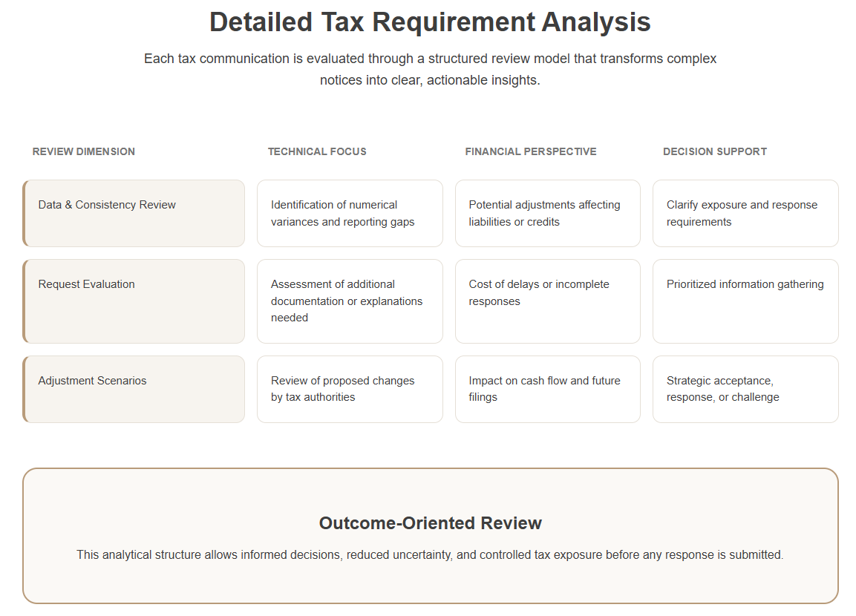Select the impact on cash flow cell
Image resolution: width=856 pixels, height=616 pixels.
point(547,389)
